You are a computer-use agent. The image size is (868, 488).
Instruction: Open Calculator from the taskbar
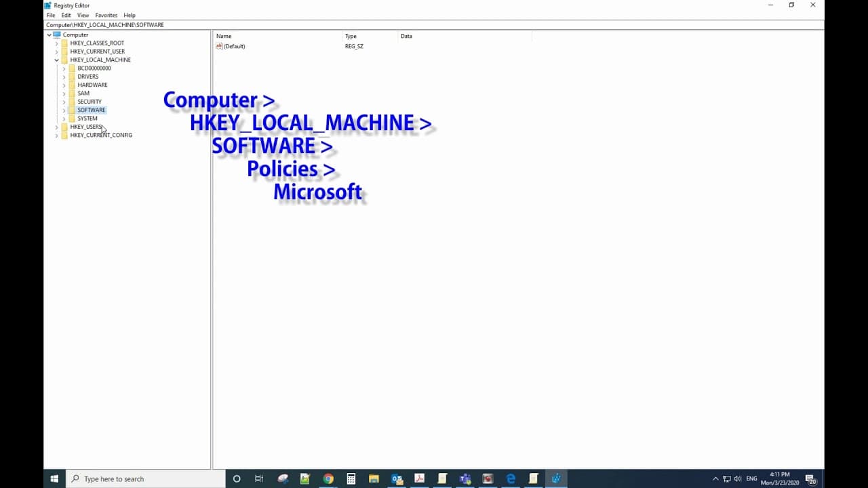(x=351, y=479)
